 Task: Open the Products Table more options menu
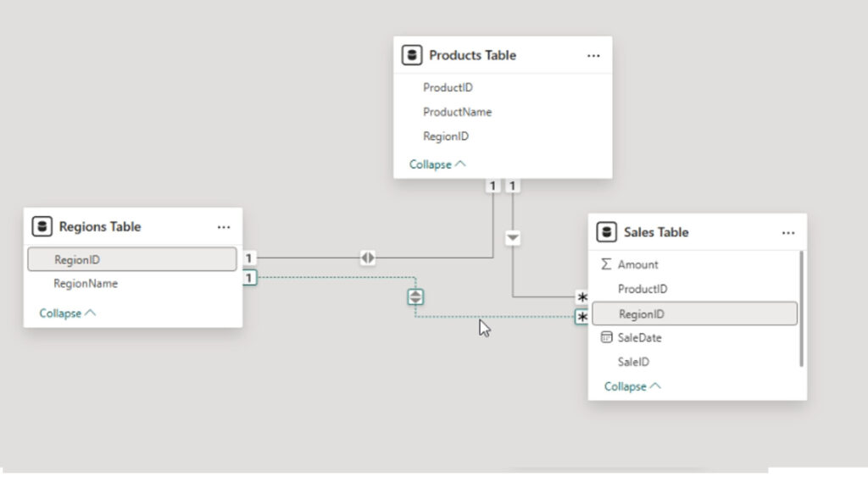[593, 56]
